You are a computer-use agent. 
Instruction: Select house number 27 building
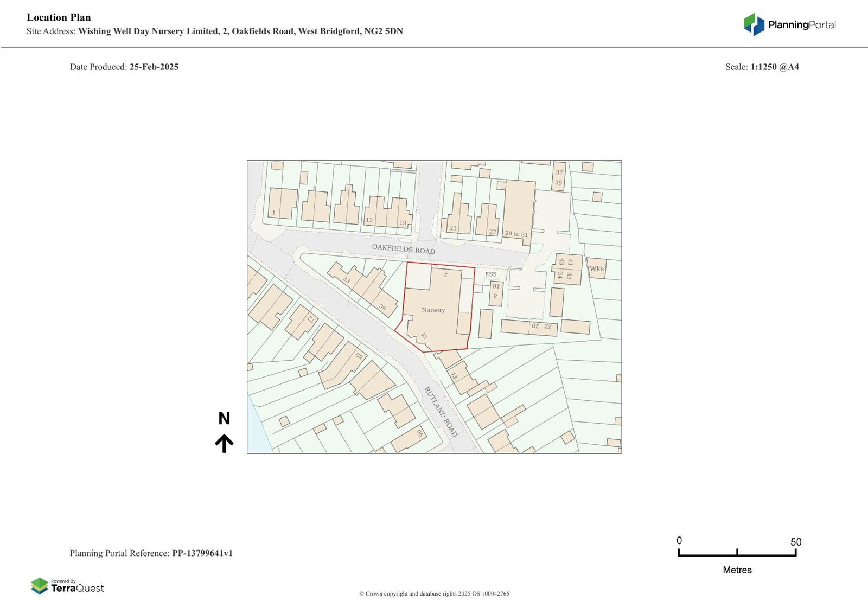click(x=492, y=232)
